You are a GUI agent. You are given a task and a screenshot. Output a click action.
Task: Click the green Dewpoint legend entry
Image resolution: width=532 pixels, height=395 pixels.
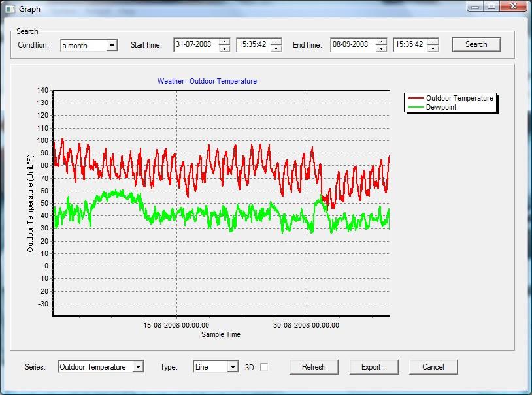click(441, 107)
